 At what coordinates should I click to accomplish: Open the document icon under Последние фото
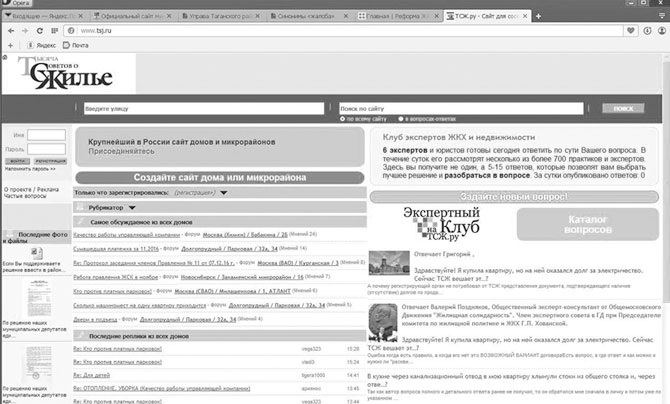coord(37,253)
